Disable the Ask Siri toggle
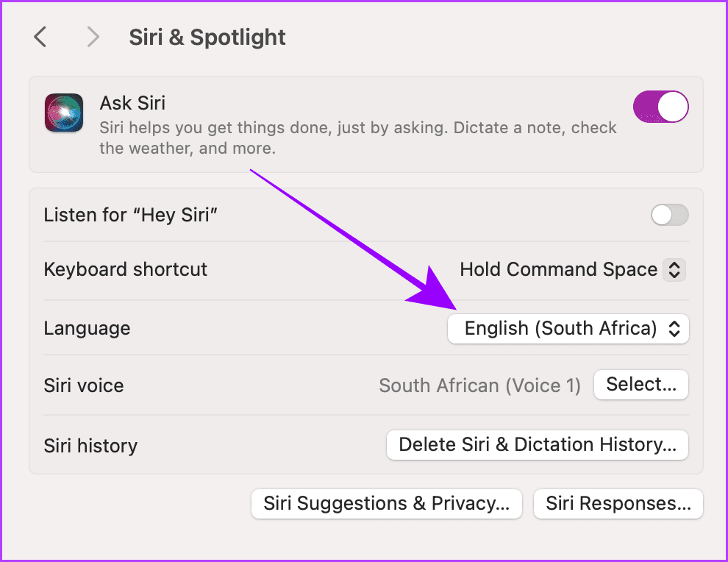This screenshot has height=562, width=728. click(660, 107)
